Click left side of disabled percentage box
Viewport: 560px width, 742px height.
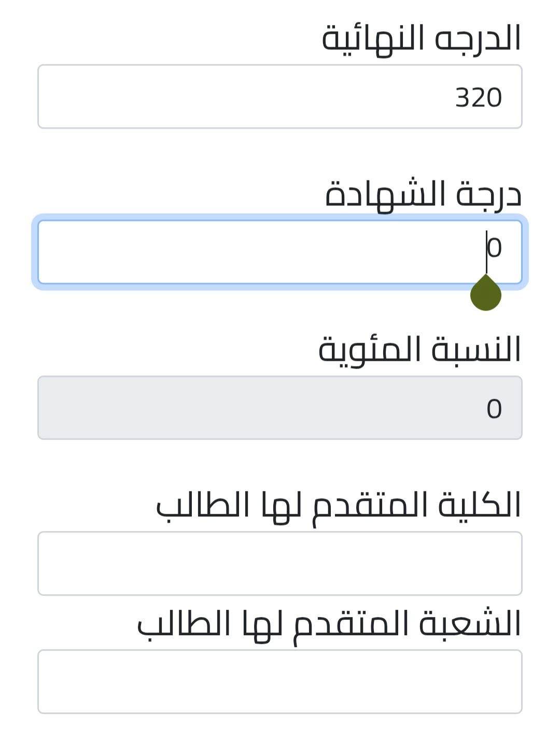click(207, 408)
